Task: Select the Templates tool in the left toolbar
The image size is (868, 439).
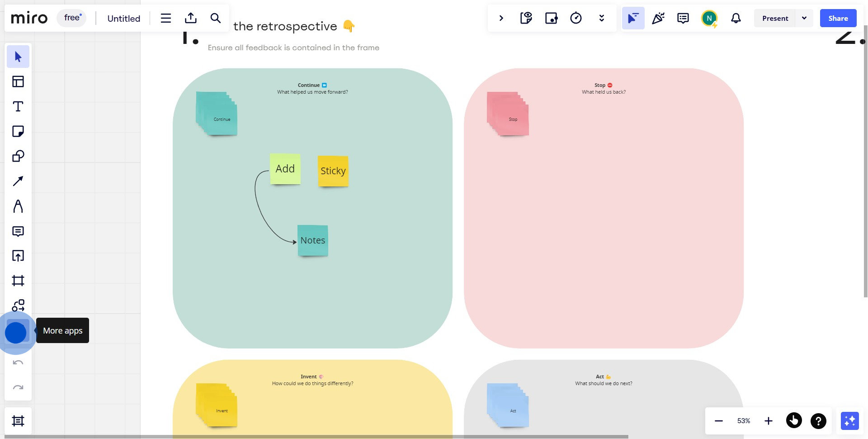Action: click(18, 81)
